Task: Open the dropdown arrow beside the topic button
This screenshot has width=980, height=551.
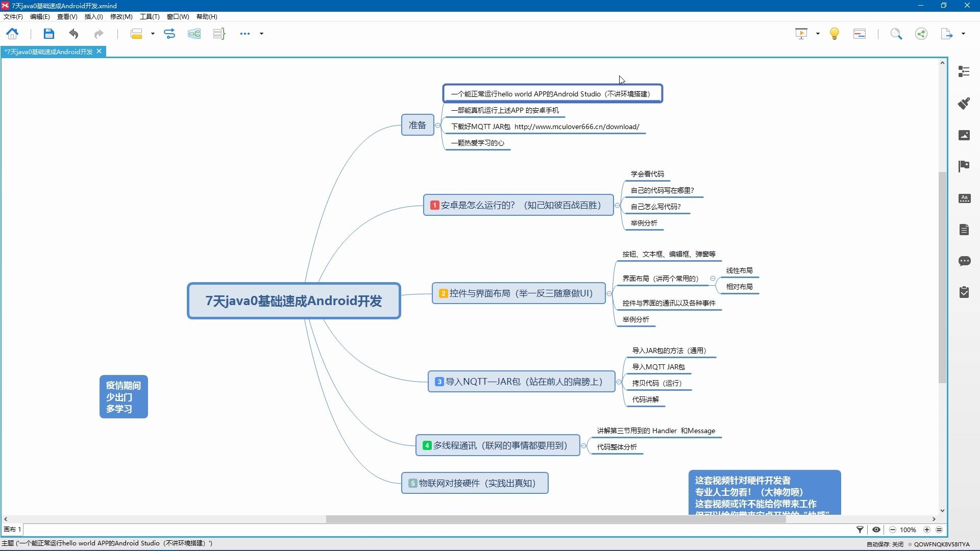Action: (153, 34)
